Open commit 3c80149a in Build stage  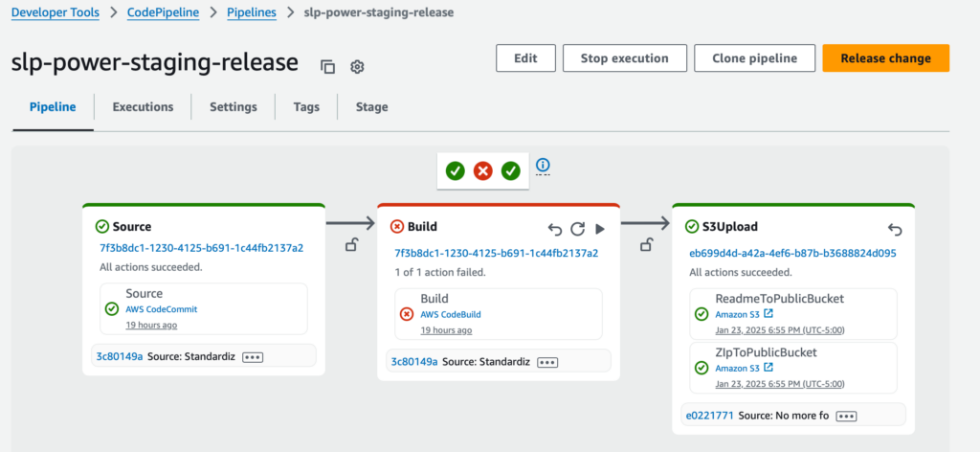point(414,361)
